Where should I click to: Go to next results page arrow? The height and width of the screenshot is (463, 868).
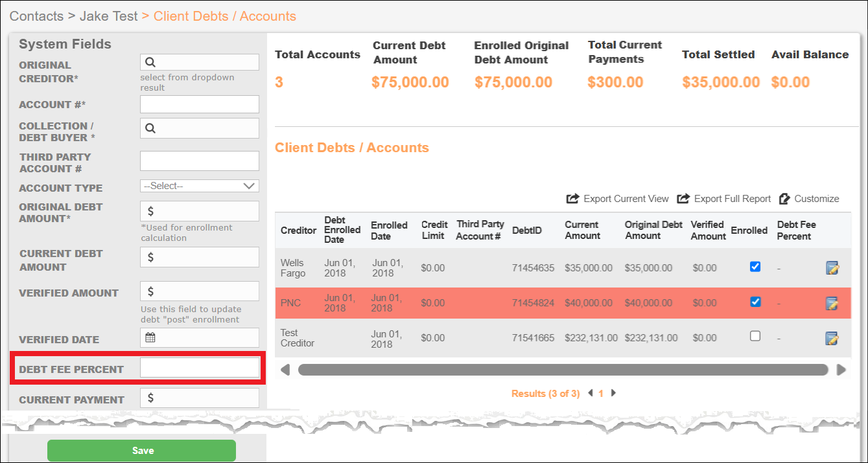(613, 393)
